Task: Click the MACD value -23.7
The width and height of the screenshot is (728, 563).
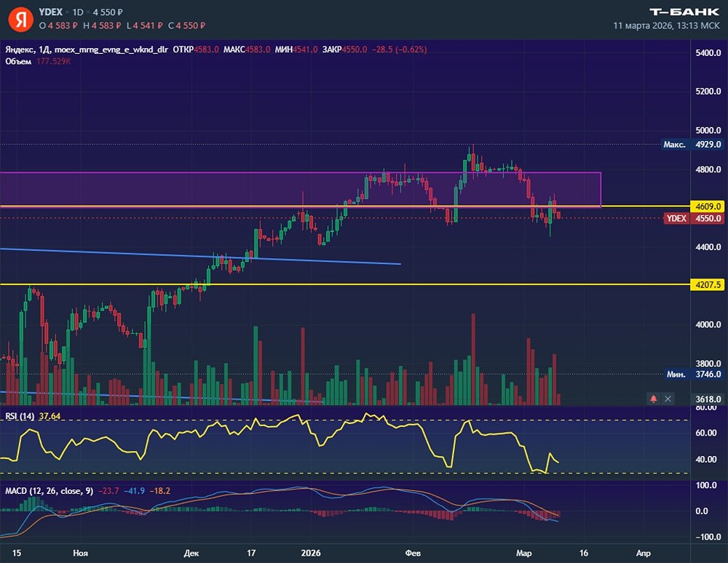Action: [108, 491]
